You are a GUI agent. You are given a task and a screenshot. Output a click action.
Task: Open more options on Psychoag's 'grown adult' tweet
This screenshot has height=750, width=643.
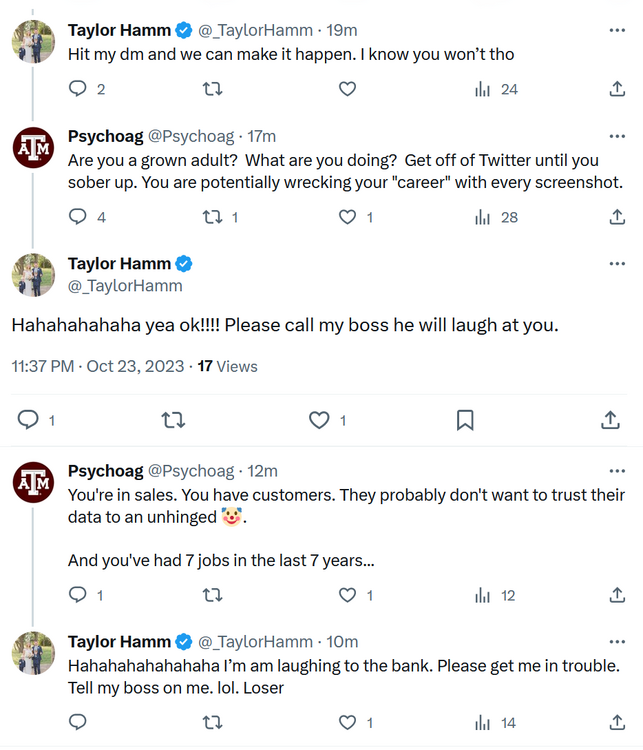(x=617, y=136)
